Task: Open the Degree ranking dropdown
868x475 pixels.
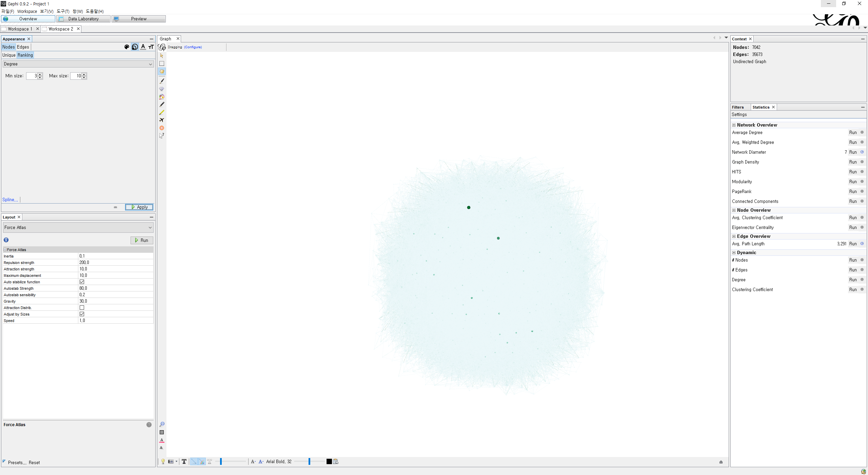Action: [x=78, y=64]
